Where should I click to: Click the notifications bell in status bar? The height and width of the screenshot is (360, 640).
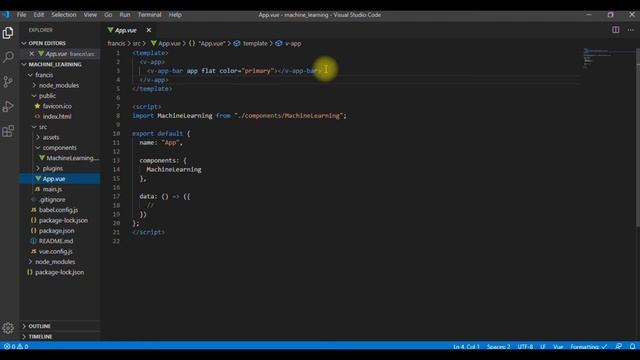click(x=632, y=346)
